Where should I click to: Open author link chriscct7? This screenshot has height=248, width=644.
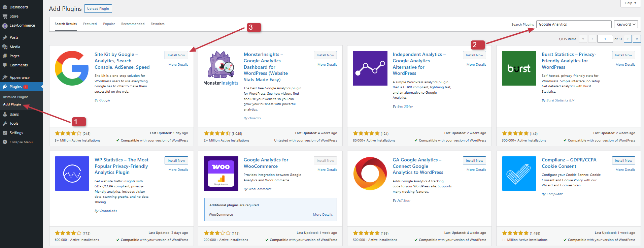coord(255,118)
